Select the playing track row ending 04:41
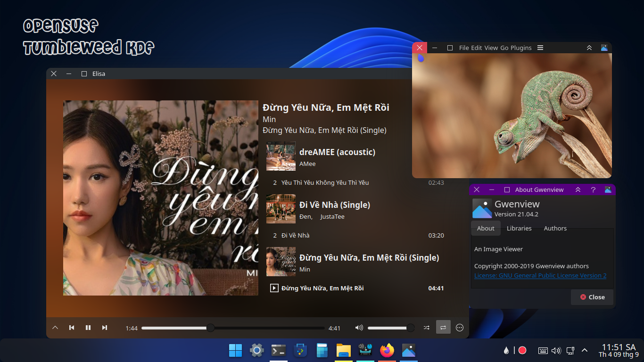 pos(356,288)
